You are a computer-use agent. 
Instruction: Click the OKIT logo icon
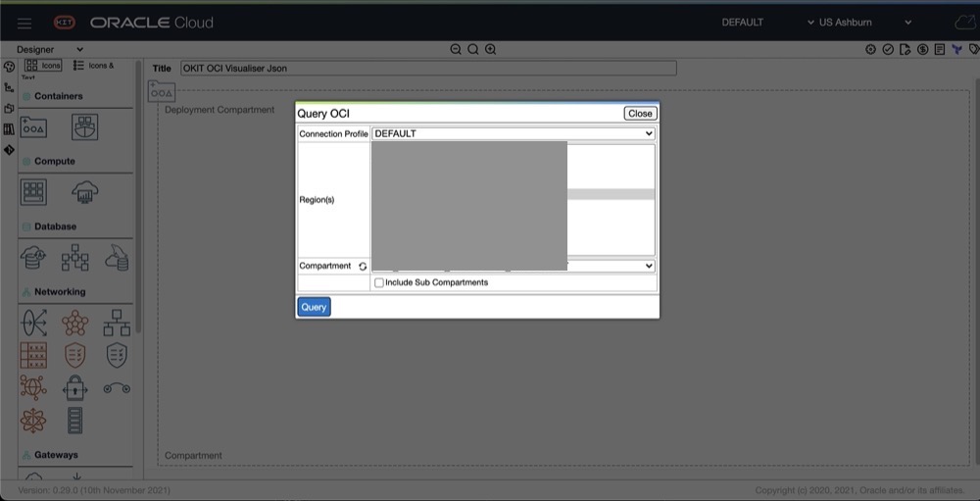pyautogui.click(x=65, y=23)
